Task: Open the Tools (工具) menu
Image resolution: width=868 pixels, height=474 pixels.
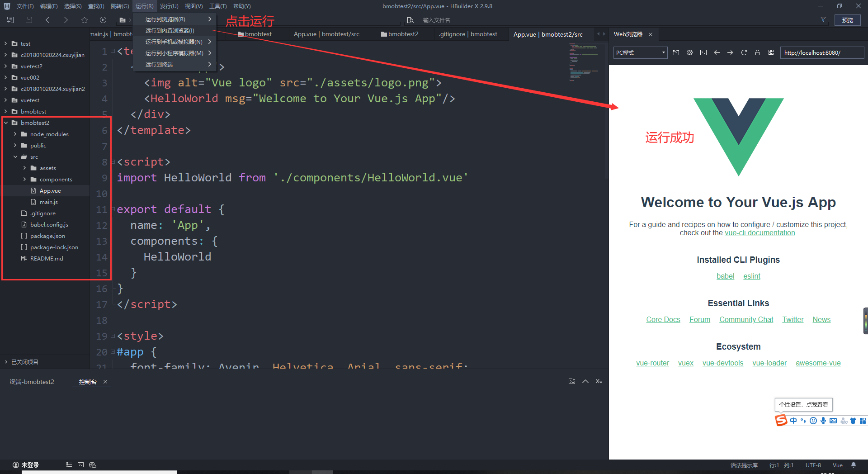Action: coord(218,6)
